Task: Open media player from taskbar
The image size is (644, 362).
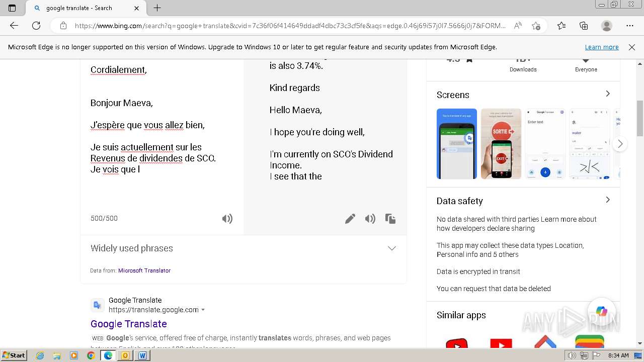Action: [74, 355]
